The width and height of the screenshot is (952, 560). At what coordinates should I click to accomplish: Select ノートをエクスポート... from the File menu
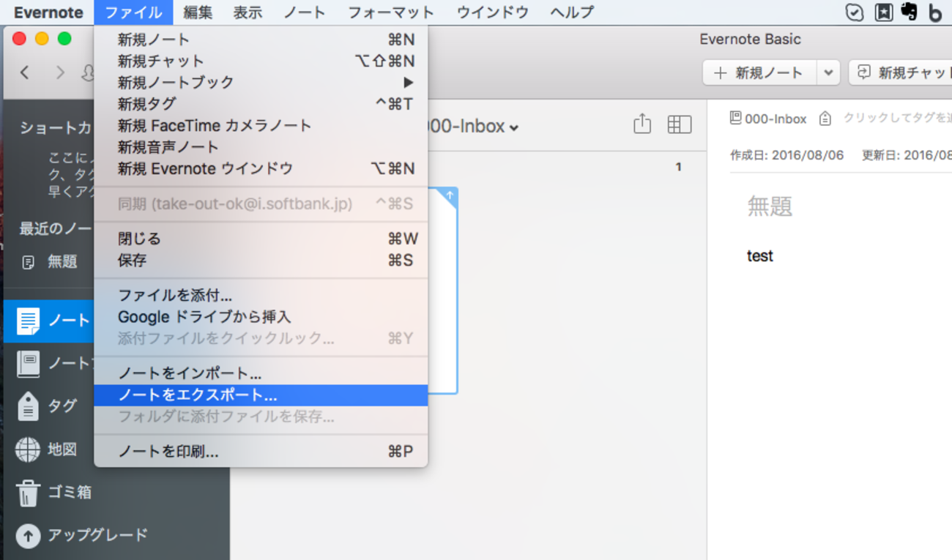(x=261, y=395)
